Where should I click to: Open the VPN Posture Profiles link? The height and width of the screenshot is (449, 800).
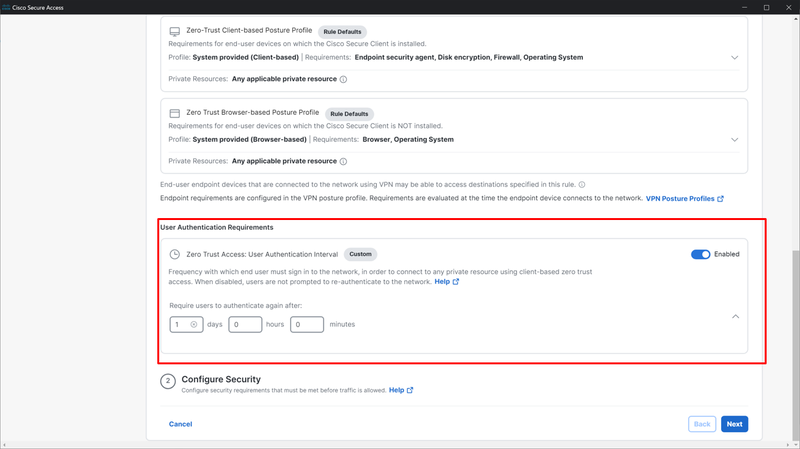click(685, 198)
